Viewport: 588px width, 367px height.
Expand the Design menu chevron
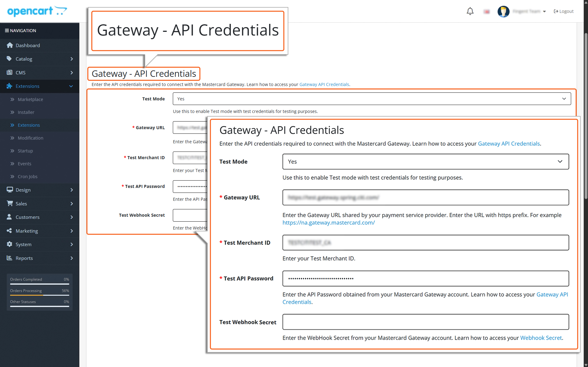pyautogui.click(x=72, y=190)
